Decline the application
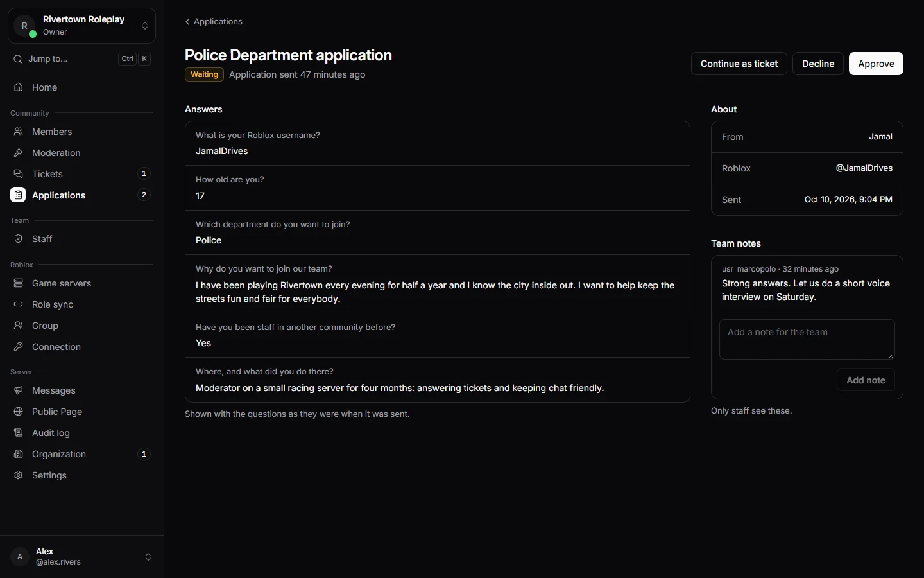Image resolution: width=924 pixels, height=578 pixels. tap(818, 64)
